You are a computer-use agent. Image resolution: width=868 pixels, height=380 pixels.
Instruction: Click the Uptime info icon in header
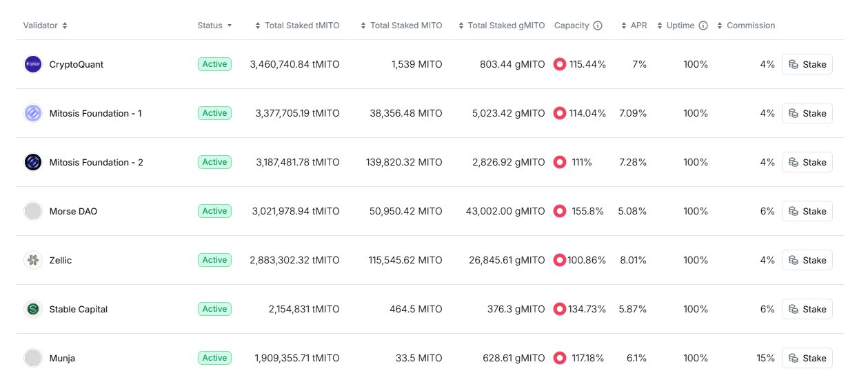pos(703,26)
